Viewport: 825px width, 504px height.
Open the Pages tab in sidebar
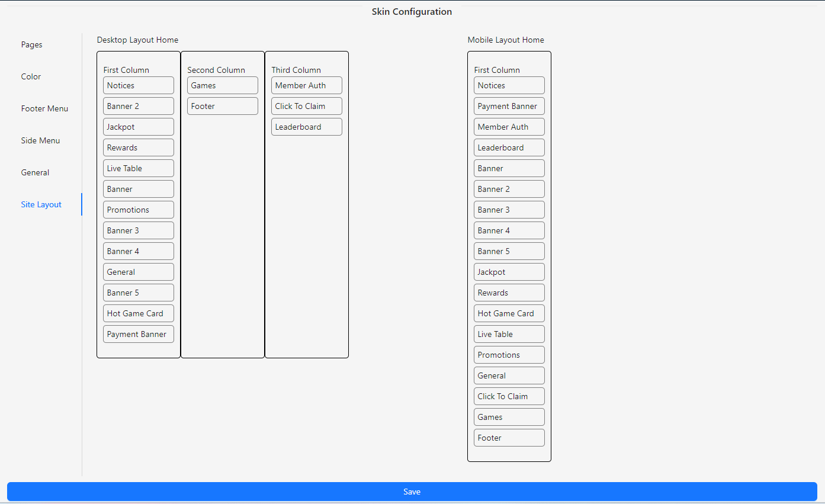[x=32, y=44]
